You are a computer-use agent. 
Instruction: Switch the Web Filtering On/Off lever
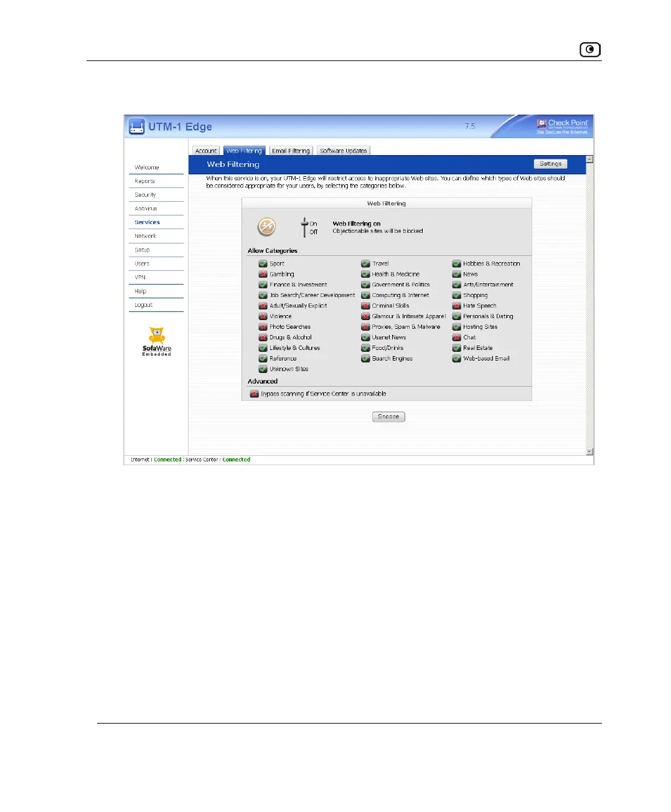[304, 227]
